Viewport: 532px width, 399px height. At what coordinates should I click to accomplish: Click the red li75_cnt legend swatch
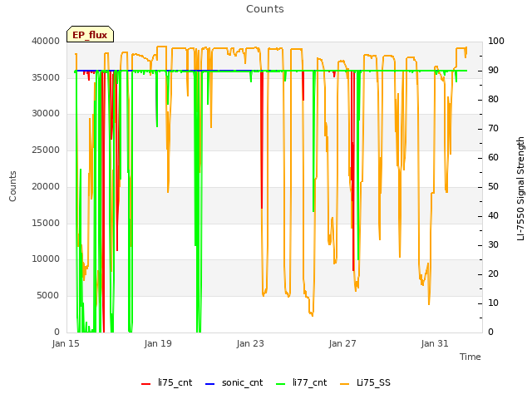(x=146, y=384)
